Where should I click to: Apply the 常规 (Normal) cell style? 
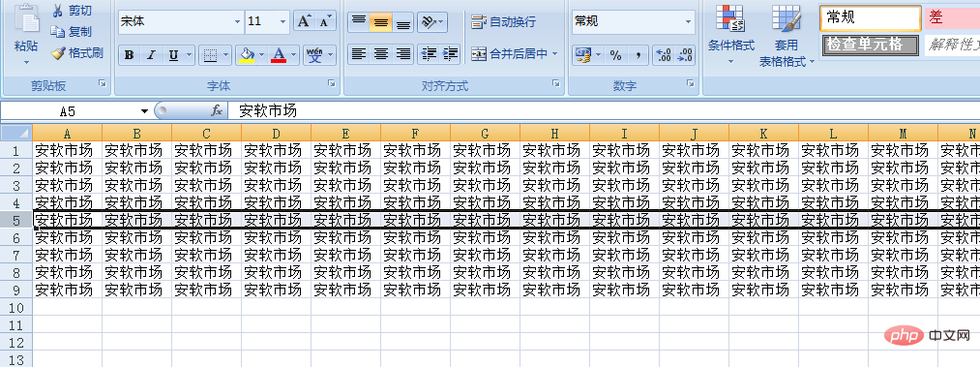[x=870, y=18]
